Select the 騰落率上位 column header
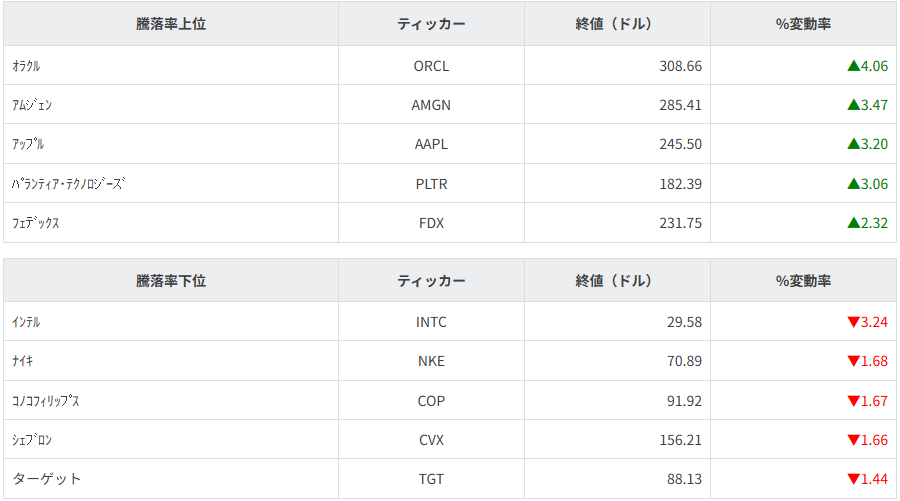The width and height of the screenshot is (900, 501). point(171,24)
